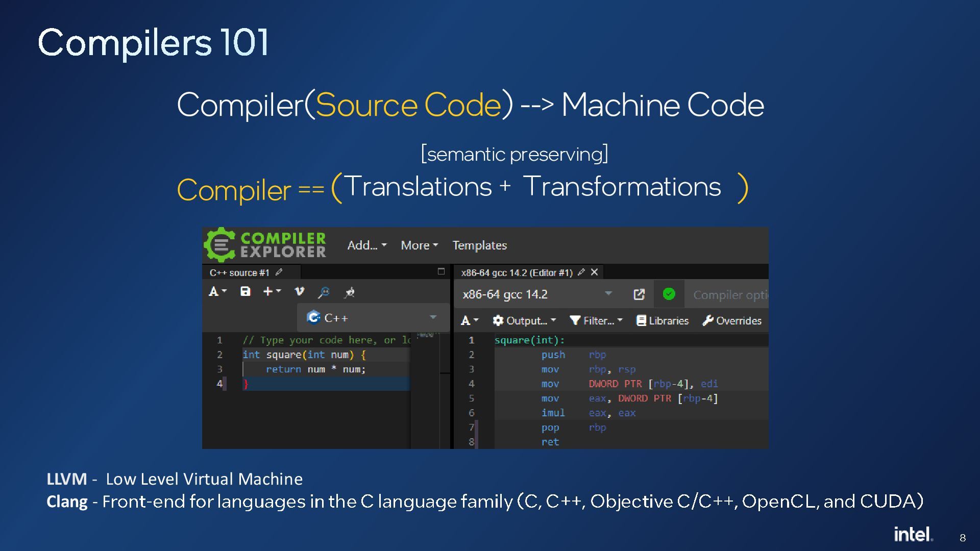
Task: Click the comment '// Type your code here'
Action: (x=310, y=340)
